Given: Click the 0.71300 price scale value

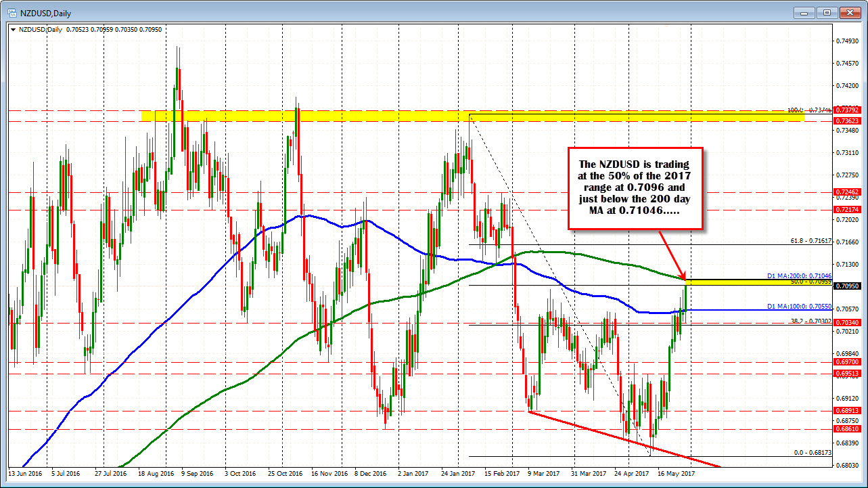Looking at the screenshot, I should (848, 265).
